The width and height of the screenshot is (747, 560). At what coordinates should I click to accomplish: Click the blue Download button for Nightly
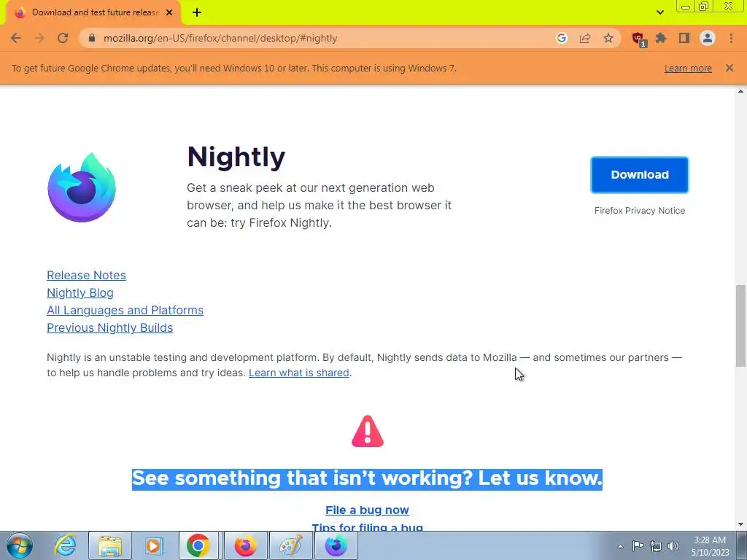[639, 175]
